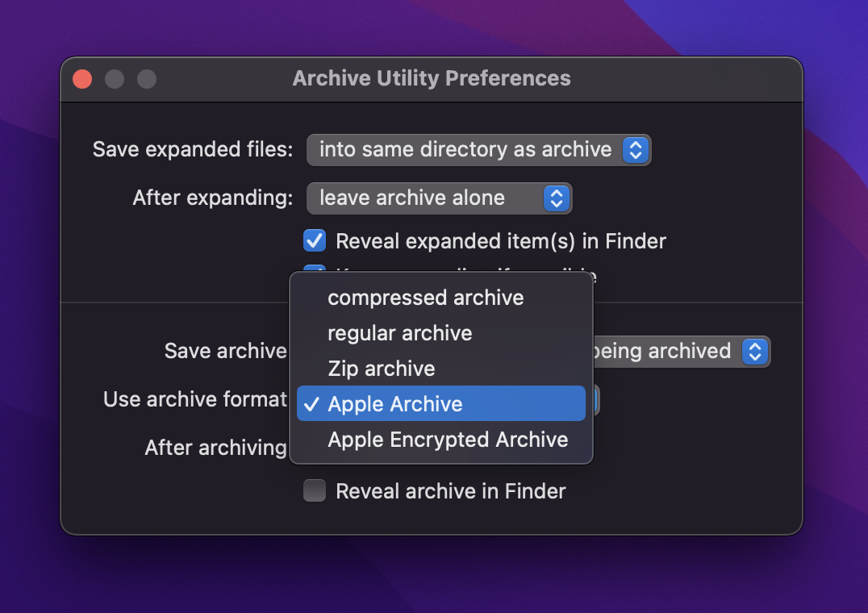Enable 'Reveal archive in Finder' checkbox
The width and height of the screenshot is (868, 613).
314,491
